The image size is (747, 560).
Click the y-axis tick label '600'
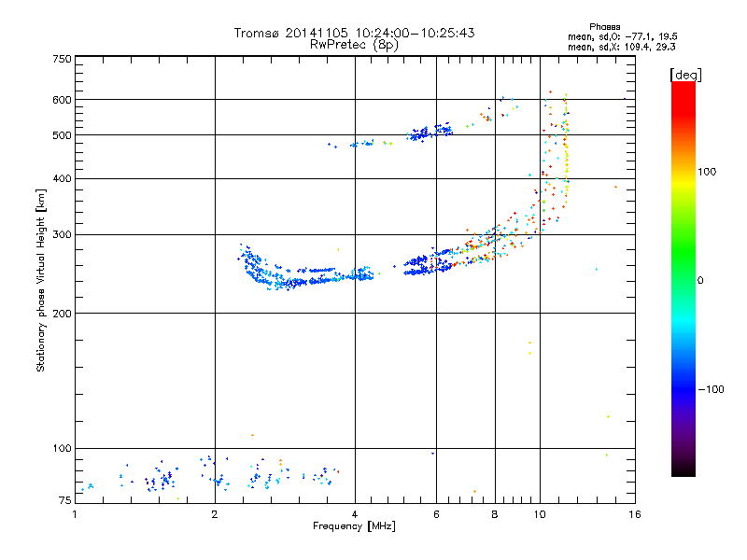(x=62, y=100)
